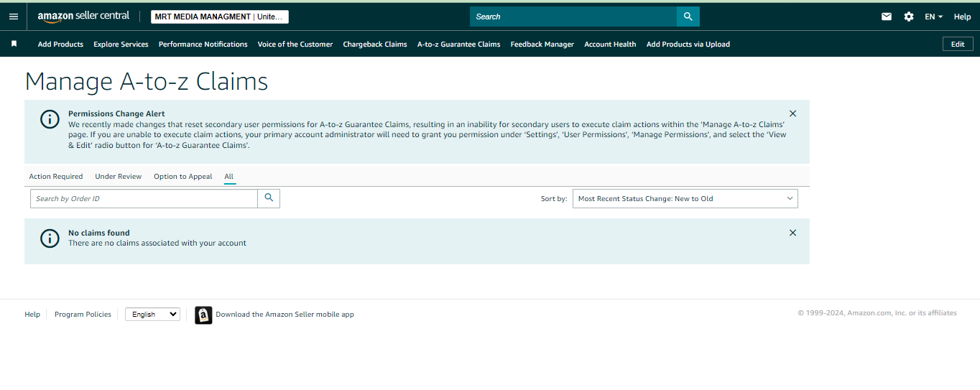Click the Amazon Seller Central logo
The image size is (980, 390).
pyautogui.click(x=83, y=16)
